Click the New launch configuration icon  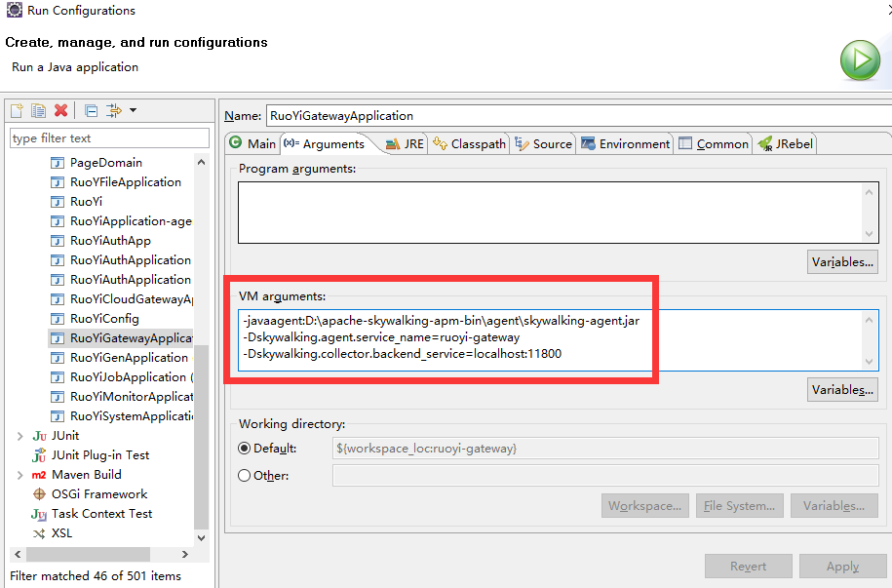coord(17,110)
